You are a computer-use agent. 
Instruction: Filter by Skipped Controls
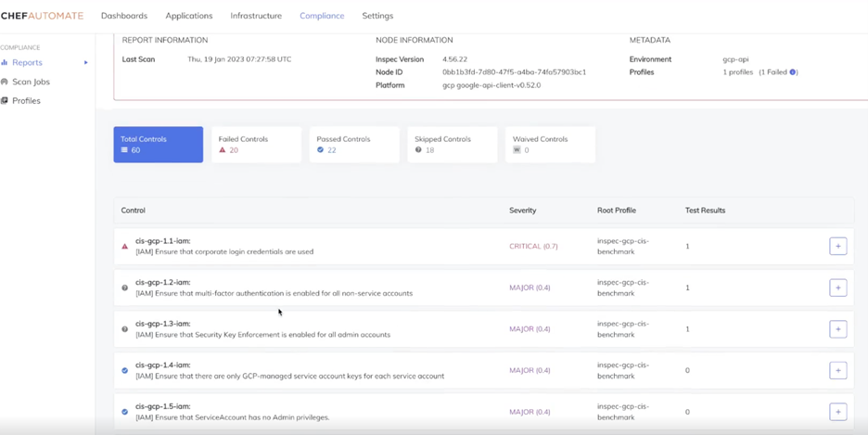[452, 145]
